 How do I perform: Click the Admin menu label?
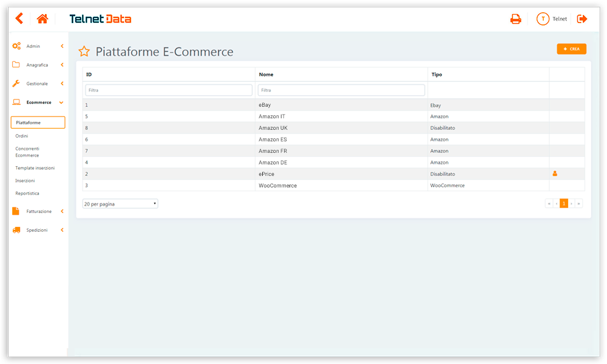(33, 46)
